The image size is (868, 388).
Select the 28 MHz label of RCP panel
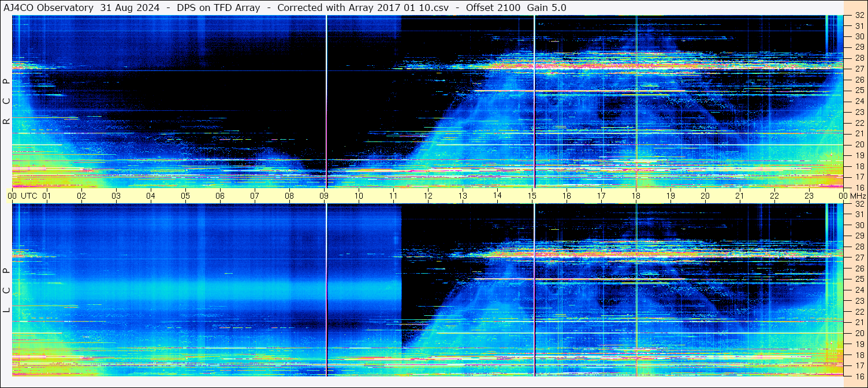(x=859, y=58)
